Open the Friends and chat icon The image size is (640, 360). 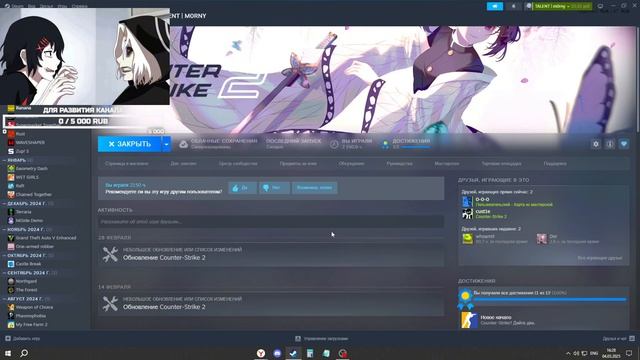(x=632, y=338)
